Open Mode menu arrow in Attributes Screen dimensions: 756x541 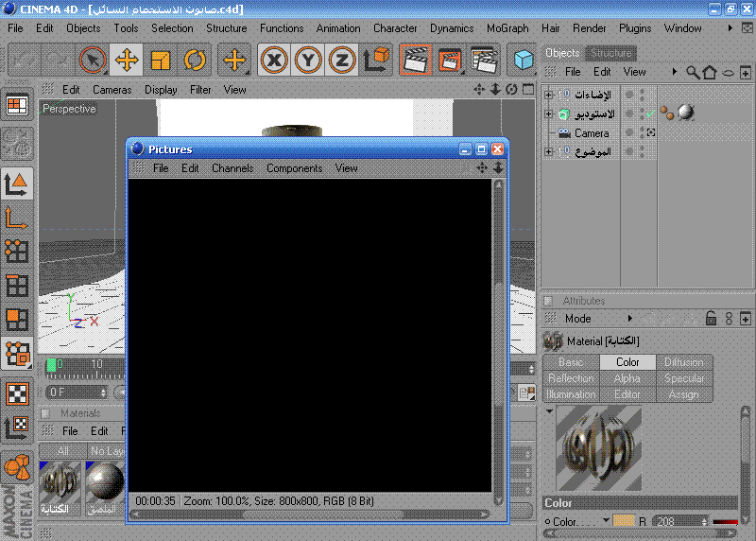[x=629, y=319]
